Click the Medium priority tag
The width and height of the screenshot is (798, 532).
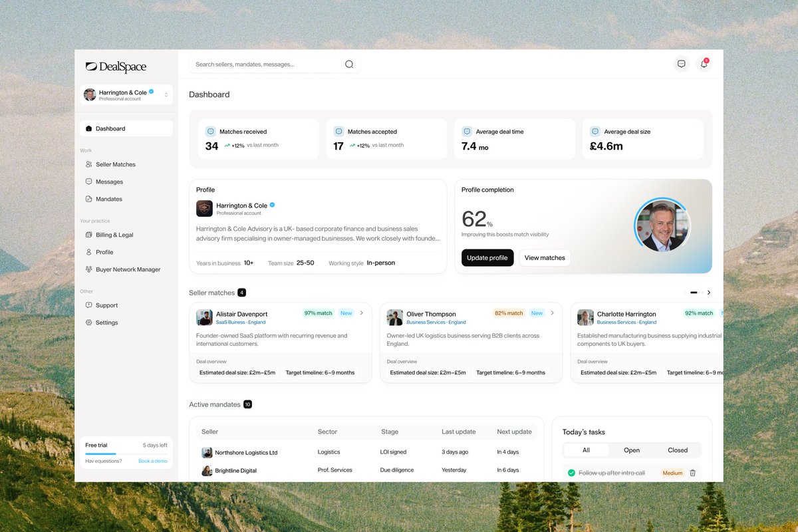coord(672,473)
